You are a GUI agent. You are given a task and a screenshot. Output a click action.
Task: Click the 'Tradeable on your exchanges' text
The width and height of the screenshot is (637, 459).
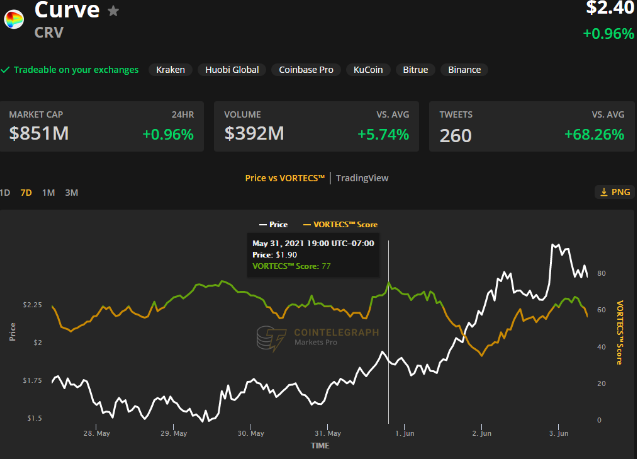coord(76,70)
